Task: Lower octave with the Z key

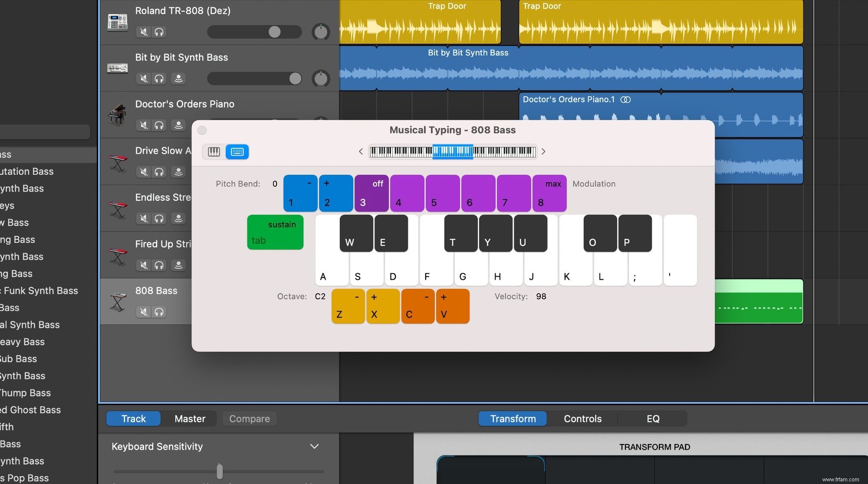Action: [x=348, y=306]
